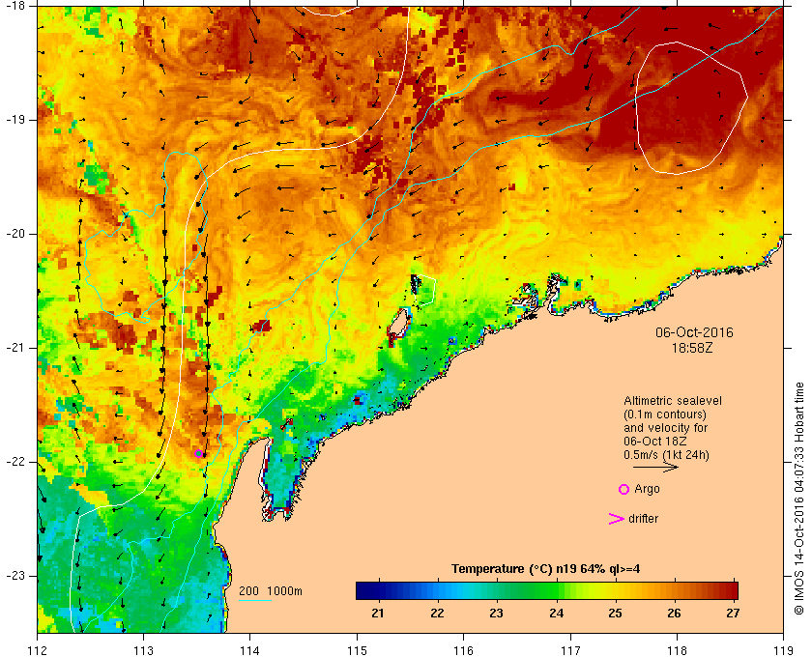812x657 pixels.
Task: Click the 'Argo' legend label
Action: [x=647, y=489]
